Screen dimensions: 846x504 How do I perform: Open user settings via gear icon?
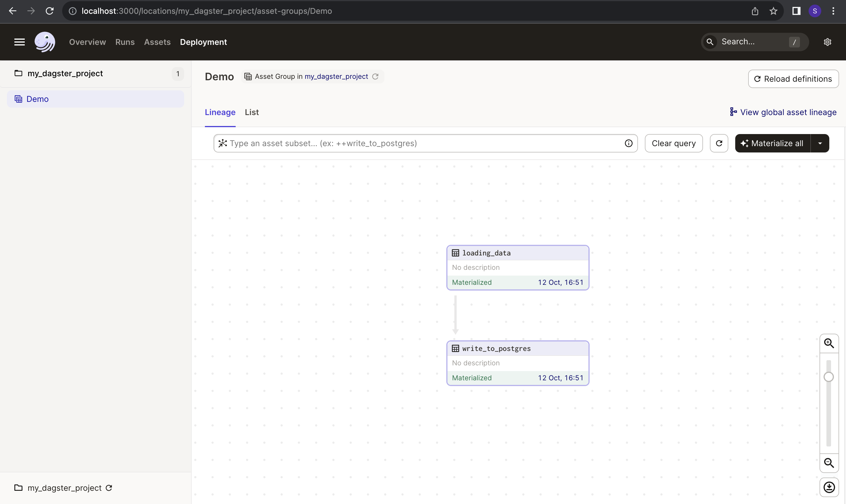point(827,42)
